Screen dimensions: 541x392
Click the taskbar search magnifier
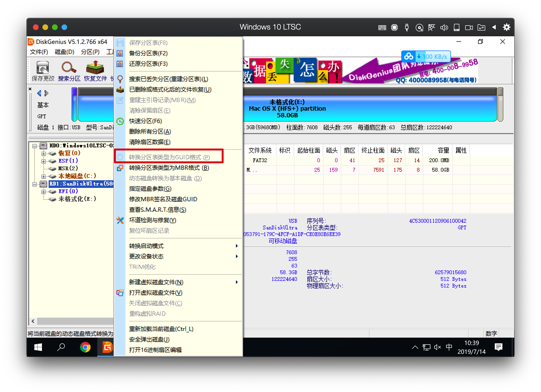[61, 347]
